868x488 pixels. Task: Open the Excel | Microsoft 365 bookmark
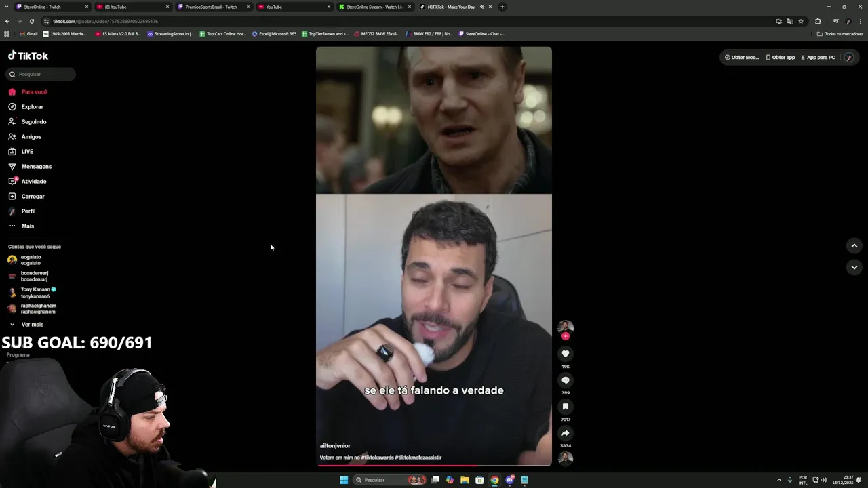coord(274,33)
